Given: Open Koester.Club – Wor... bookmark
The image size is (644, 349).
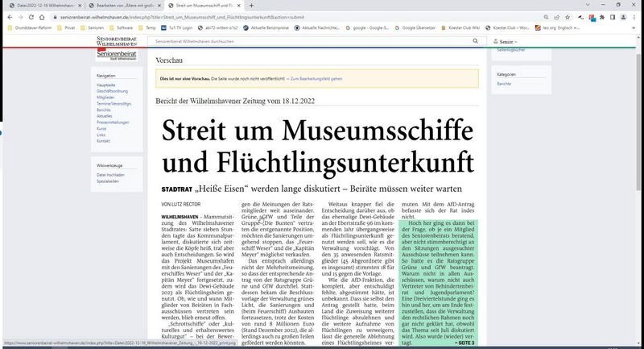Looking at the screenshot, I should tap(507, 28).
